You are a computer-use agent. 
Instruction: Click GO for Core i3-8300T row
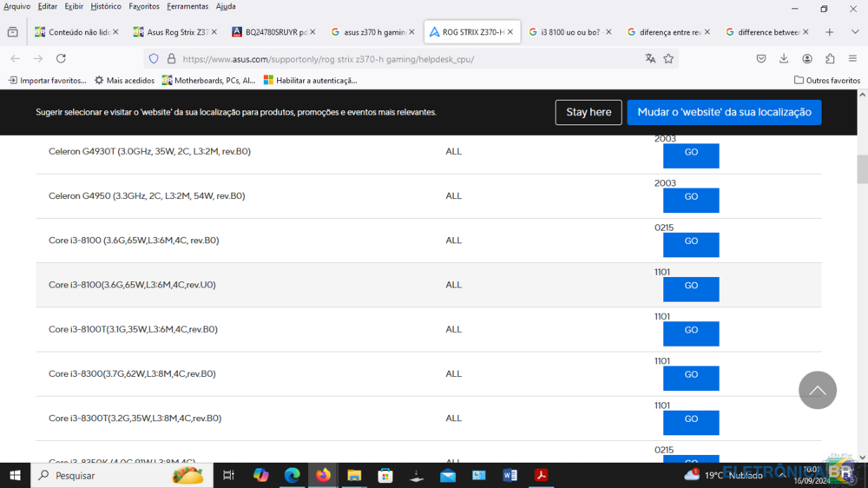coord(691,423)
